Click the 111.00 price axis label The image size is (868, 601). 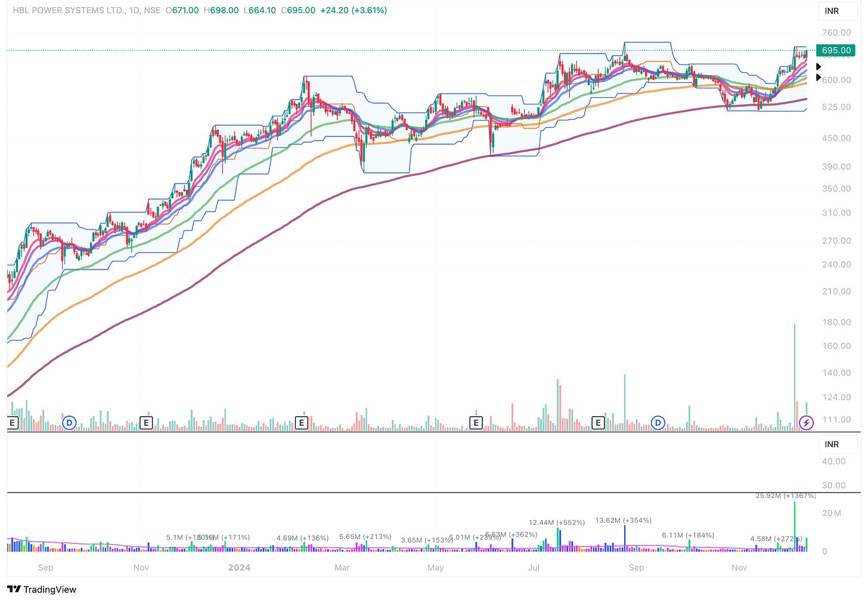coord(836,420)
